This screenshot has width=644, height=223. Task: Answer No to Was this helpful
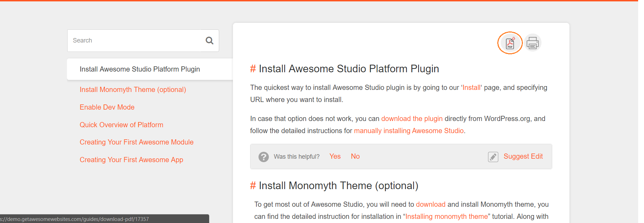click(355, 156)
